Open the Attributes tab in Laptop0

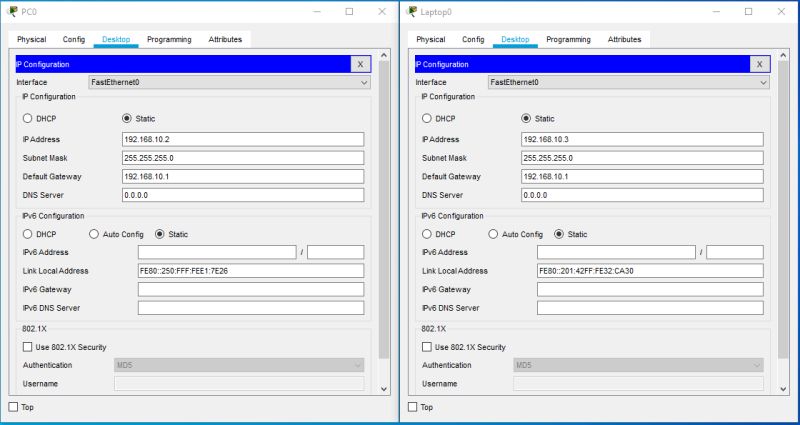click(624, 39)
